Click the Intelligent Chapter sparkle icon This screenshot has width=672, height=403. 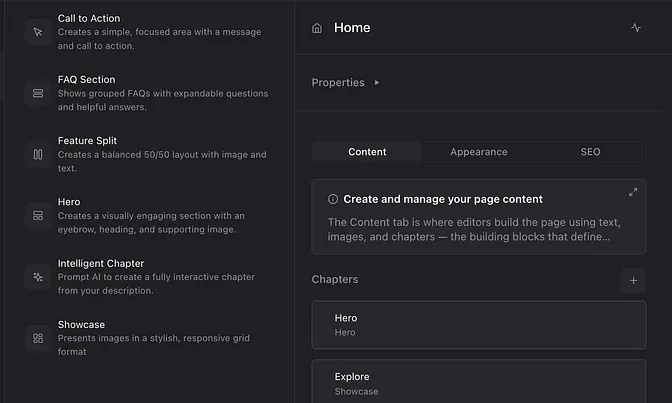coord(38,277)
